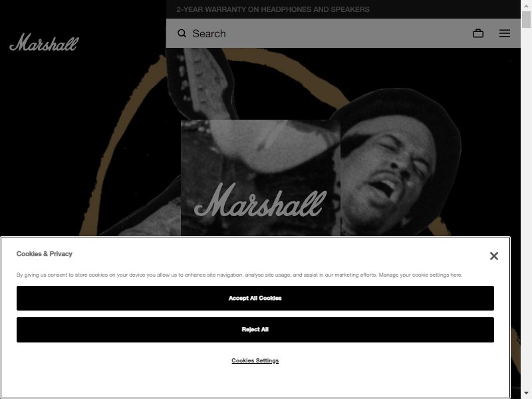
Task: Click the Marshall logo at top left
Action: click(44, 43)
